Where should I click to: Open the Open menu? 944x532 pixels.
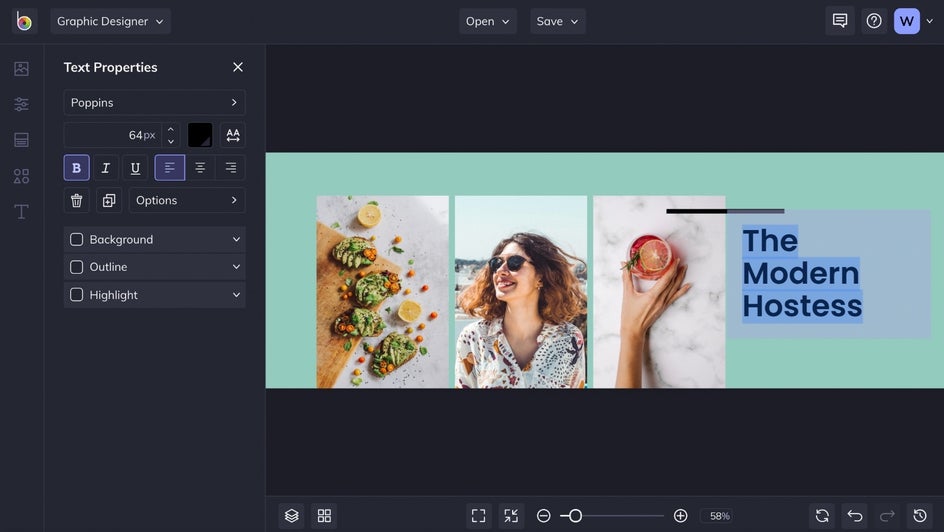487,21
